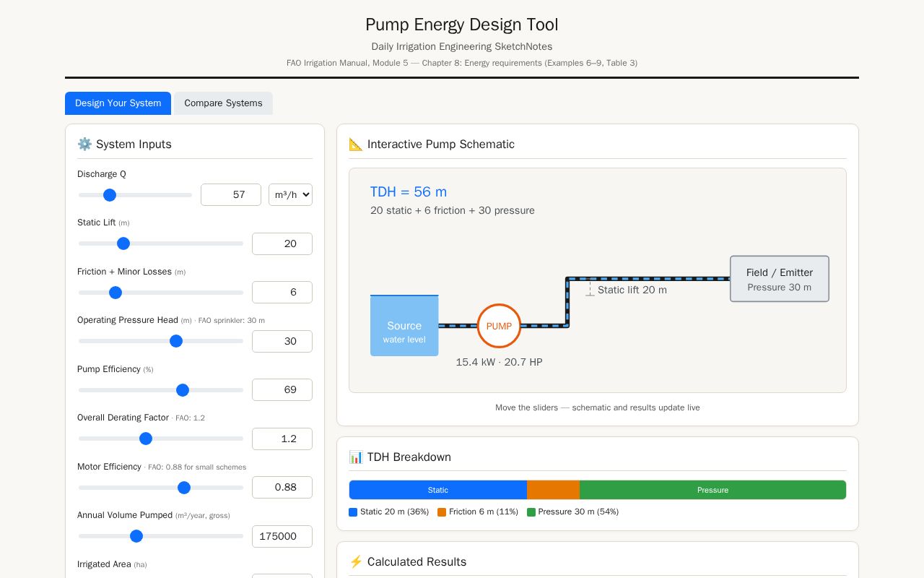The width and height of the screenshot is (924, 578).
Task: Click the orange Friction segment of TDH bar
Action: [x=553, y=490]
